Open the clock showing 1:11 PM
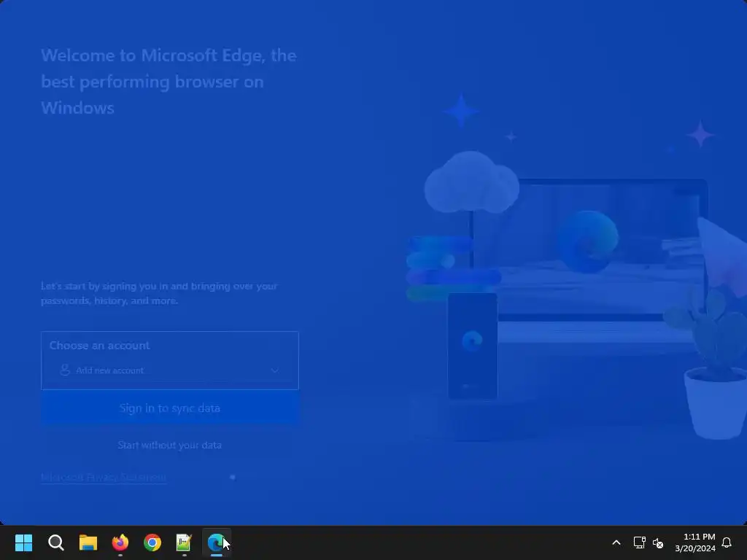The height and width of the screenshot is (560, 747). pos(695,542)
